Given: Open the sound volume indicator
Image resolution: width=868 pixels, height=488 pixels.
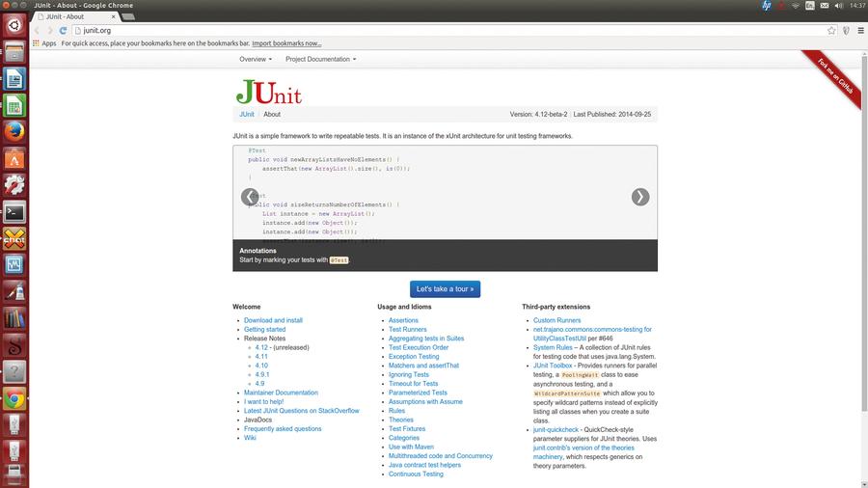Looking at the screenshot, I should click(839, 6).
